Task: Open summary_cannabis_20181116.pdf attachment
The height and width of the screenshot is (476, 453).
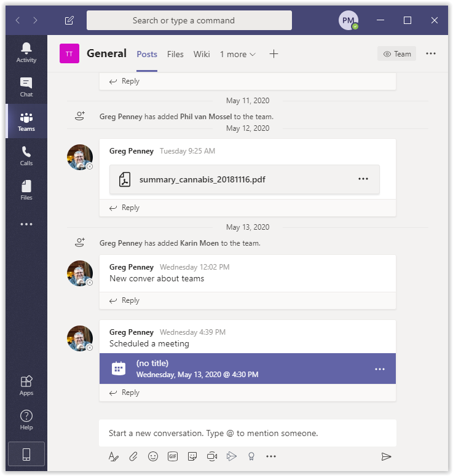Action: [x=245, y=179]
